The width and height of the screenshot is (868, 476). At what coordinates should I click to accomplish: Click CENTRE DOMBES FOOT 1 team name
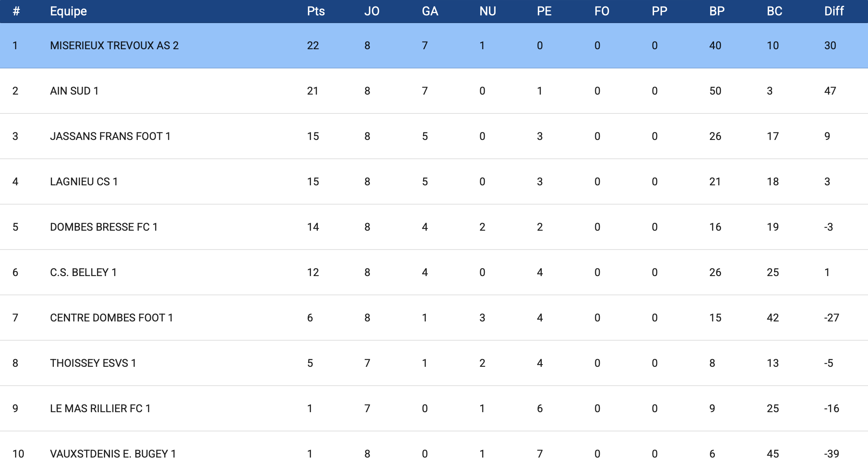[111, 318]
